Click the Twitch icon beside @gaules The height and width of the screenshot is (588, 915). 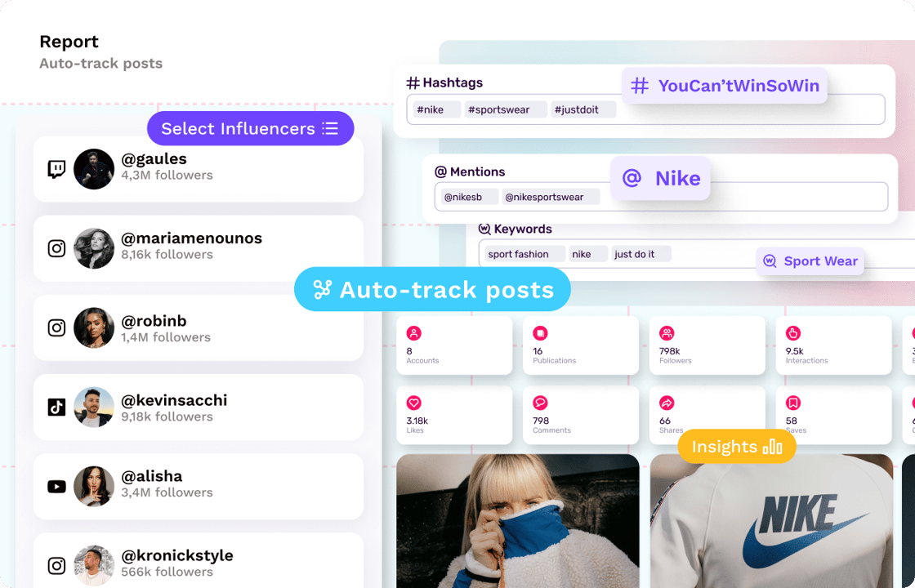click(x=56, y=169)
